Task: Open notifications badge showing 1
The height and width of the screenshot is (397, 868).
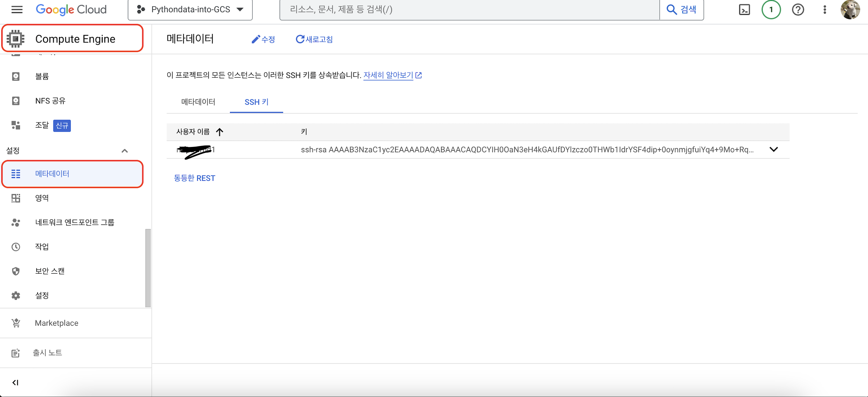Action: (x=771, y=9)
